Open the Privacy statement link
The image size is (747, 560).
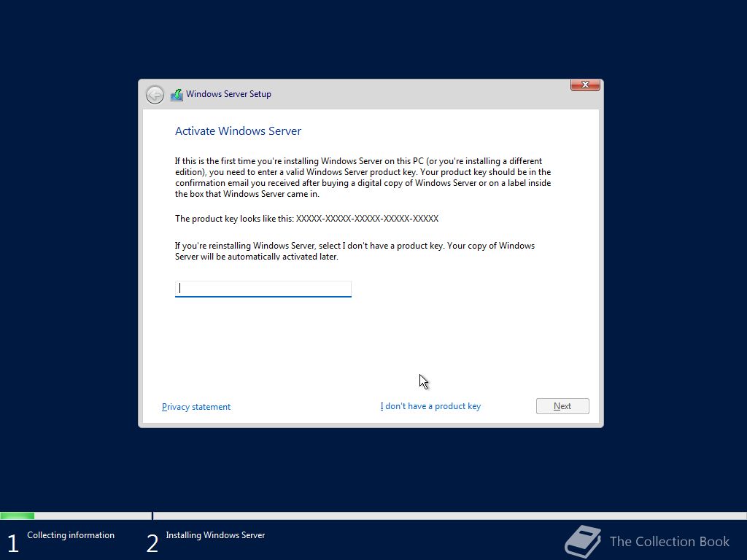[196, 407]
